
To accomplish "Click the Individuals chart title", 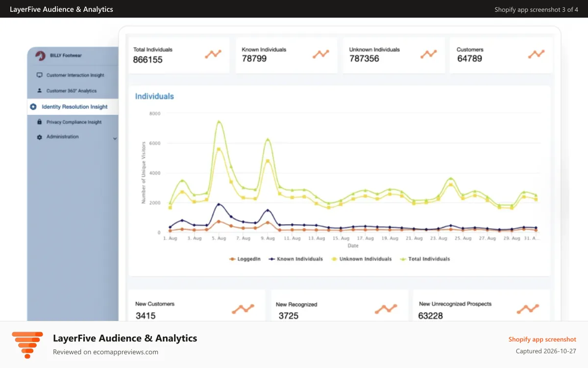I will point(154,96).
